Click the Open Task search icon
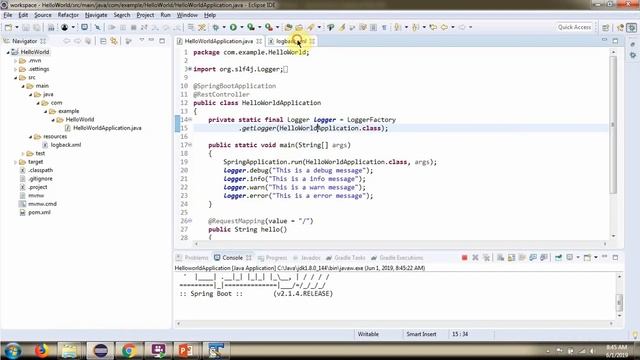The image size is (640, 360). [299, 27]
